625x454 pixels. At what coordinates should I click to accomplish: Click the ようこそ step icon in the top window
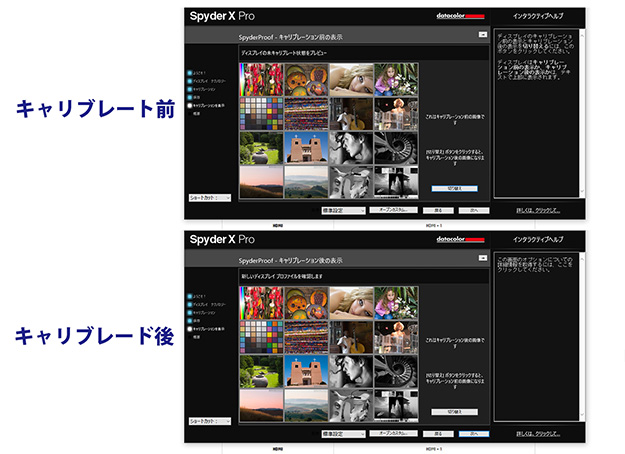[x=189, y=75]
